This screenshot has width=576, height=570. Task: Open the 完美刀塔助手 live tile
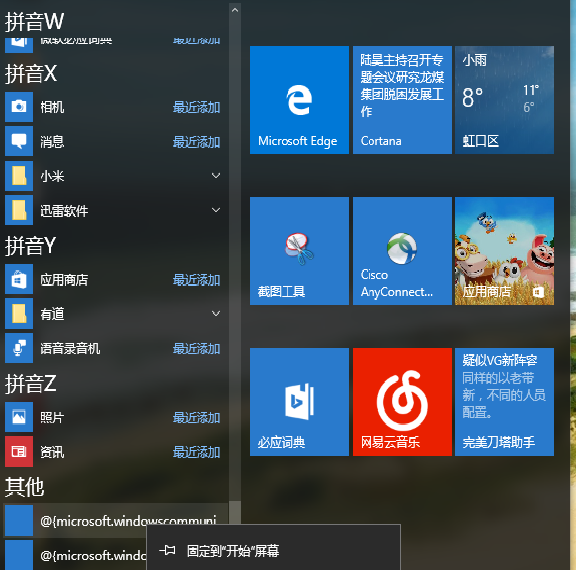[x=504, y=402]
